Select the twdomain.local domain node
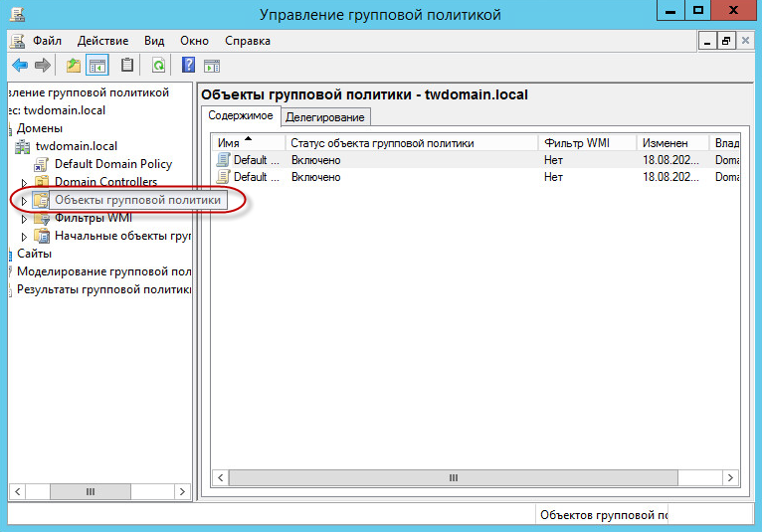Screen dimensions: 762x532 click(76, 146)
